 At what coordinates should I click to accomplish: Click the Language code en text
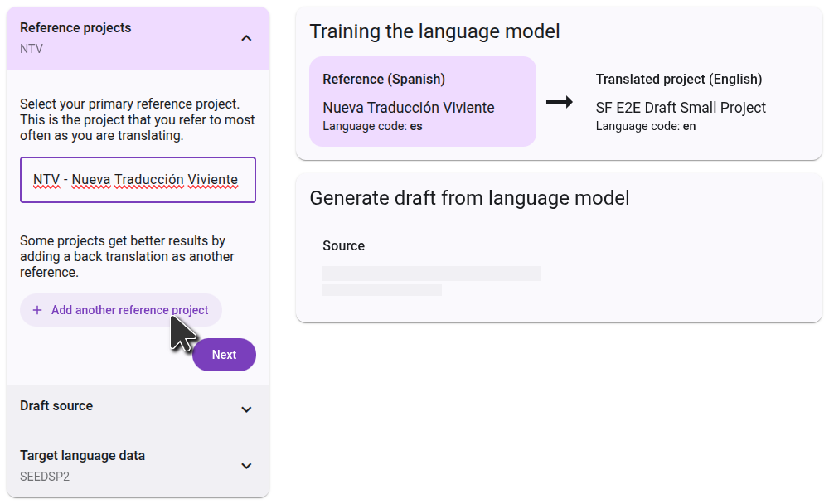pos(646,126)
